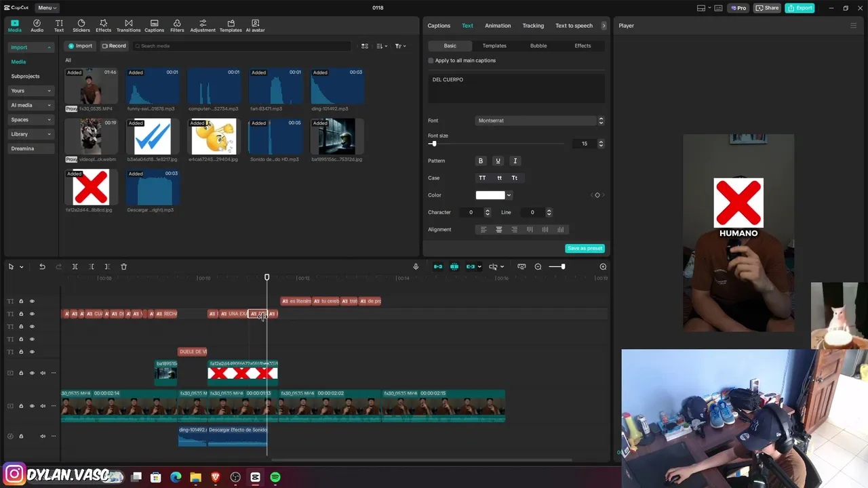Open Spotify from the taskbar
The width and height of the screenshot is (868, 488).
point(275,477)
